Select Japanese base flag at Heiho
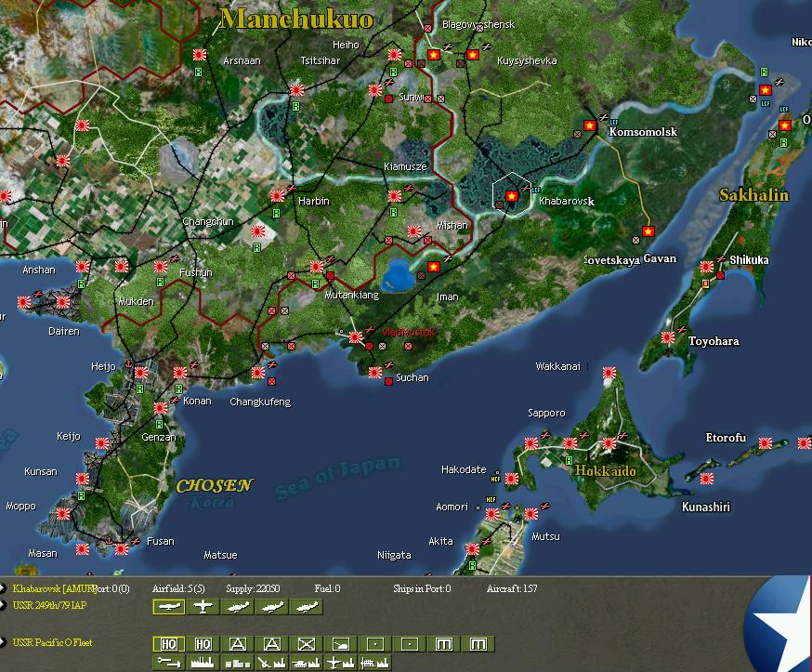Screen dimensions: 812x672 tap(395, 55)
